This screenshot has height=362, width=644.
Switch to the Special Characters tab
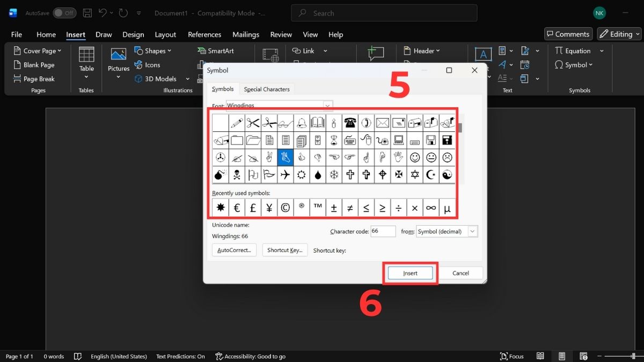267,89
